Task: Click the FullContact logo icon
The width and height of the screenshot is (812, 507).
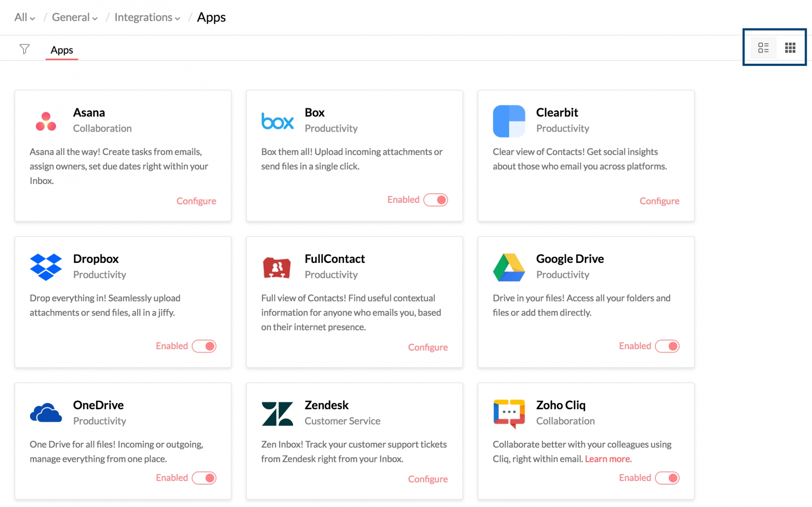Action: point(277,267)
